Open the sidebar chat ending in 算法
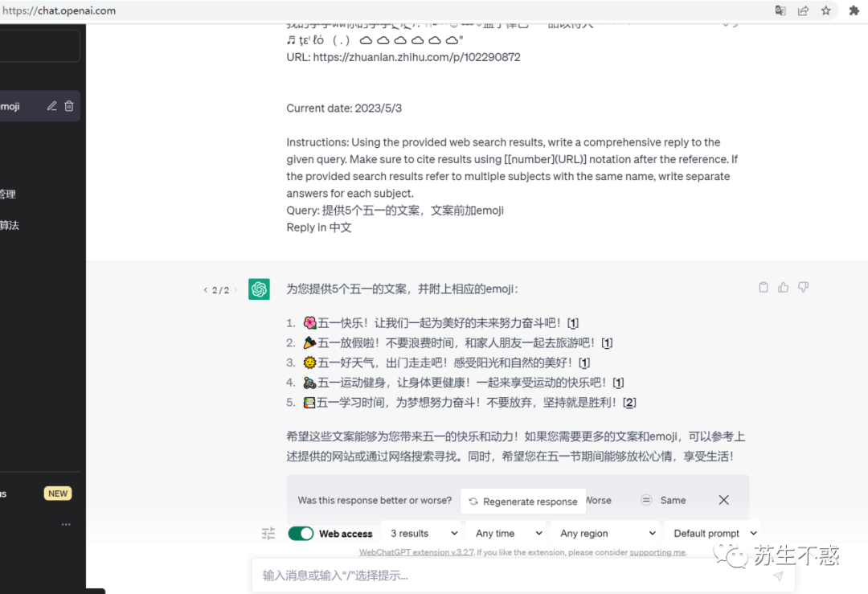868x594 pixels. (x=40, y=225)
